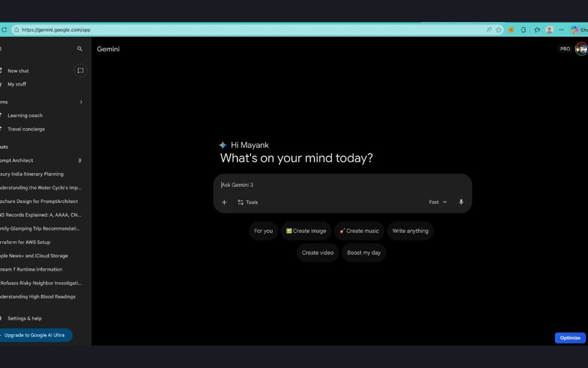Open the Copilot icon in browser toolbar
588x368 pixels.
[575, 30]
